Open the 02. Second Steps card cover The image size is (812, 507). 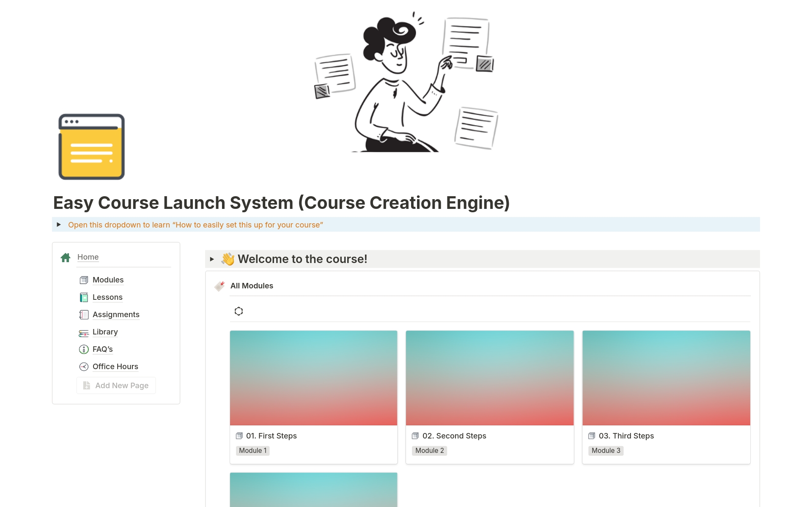[x=489, y=378]
